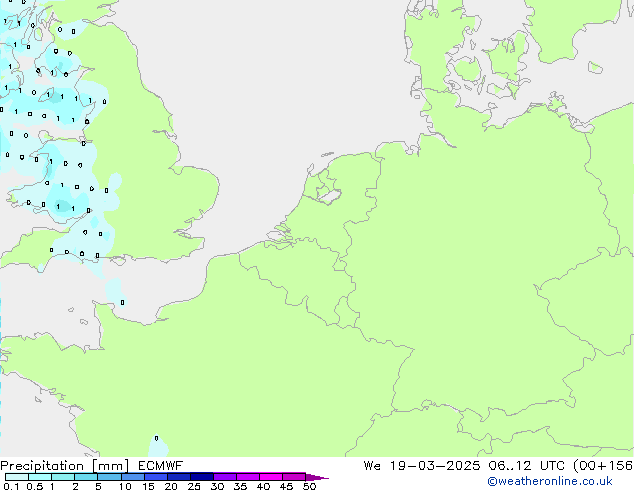This screenshot has width=634, height=490.
Task: Click the 'ECMWF' model label
Action: click(161, 466)
